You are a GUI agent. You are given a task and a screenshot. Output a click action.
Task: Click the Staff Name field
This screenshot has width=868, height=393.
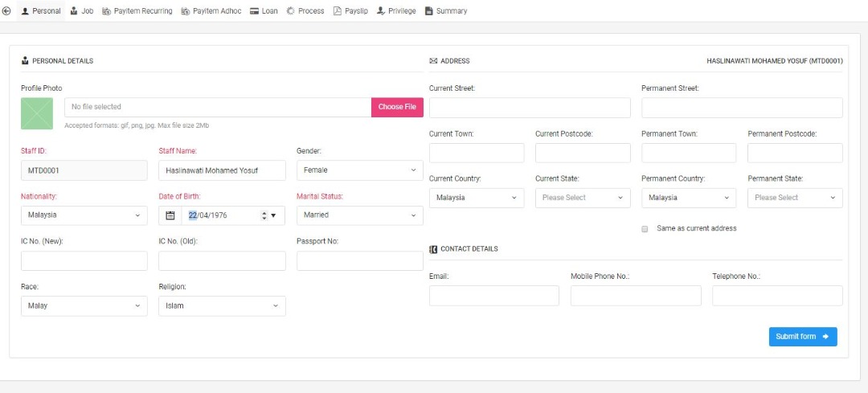coord(222,170)
